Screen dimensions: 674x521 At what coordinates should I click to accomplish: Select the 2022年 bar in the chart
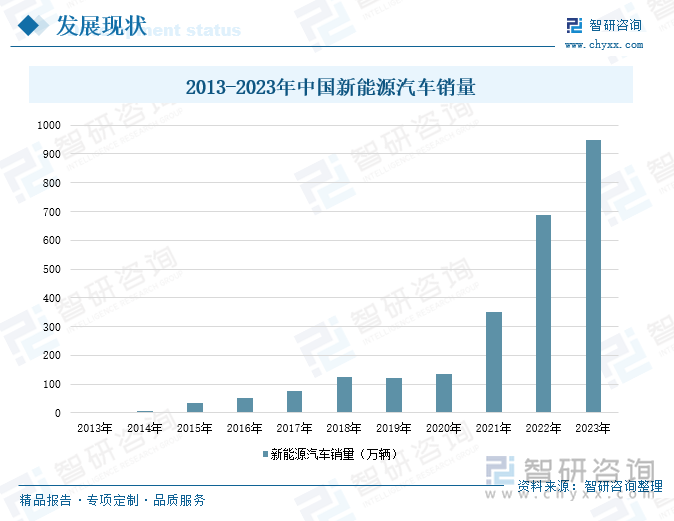tap(544, 313)
